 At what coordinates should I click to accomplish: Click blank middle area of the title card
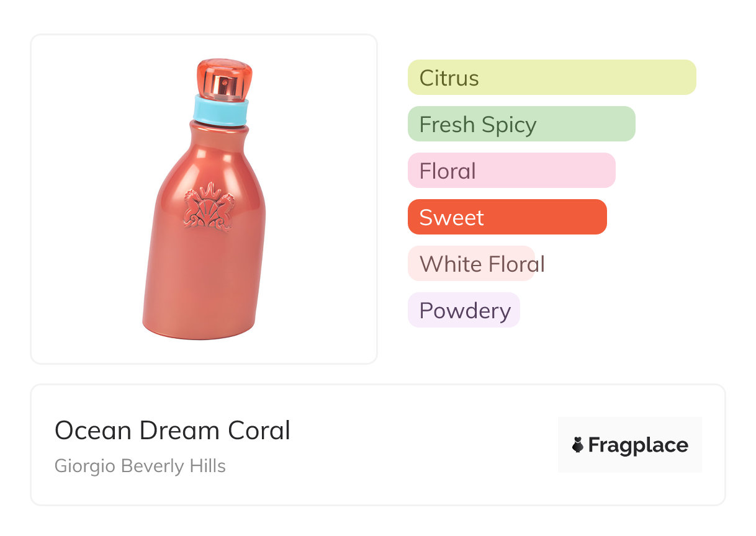pos(422,445)
